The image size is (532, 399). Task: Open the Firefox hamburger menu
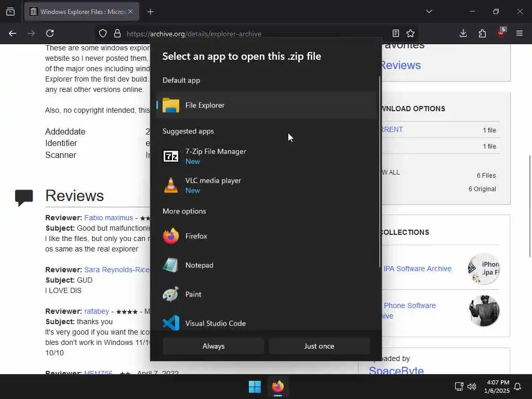coord(520,33)
